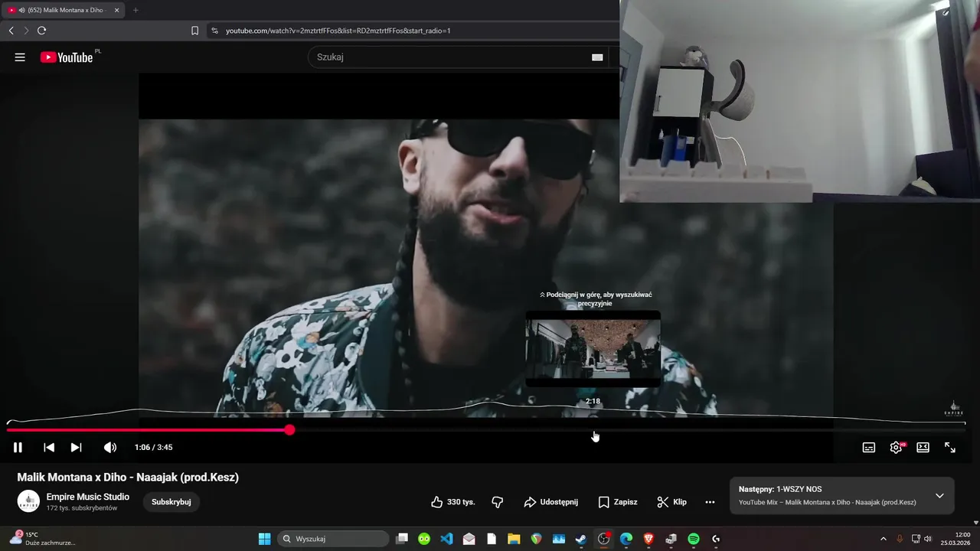Click the video title Malik Montana x Diho

[x=128, y=477]
